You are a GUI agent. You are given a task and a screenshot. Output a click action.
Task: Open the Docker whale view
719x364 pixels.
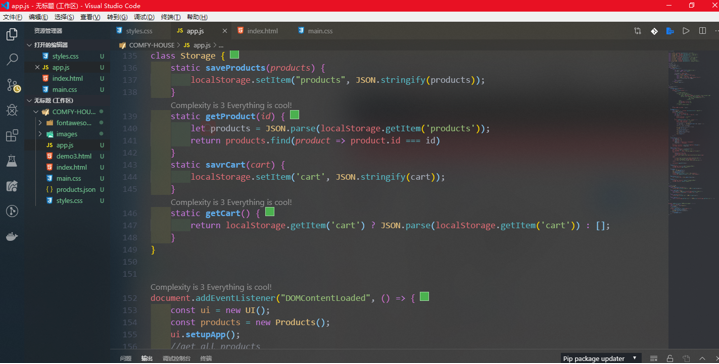point(12,237)
